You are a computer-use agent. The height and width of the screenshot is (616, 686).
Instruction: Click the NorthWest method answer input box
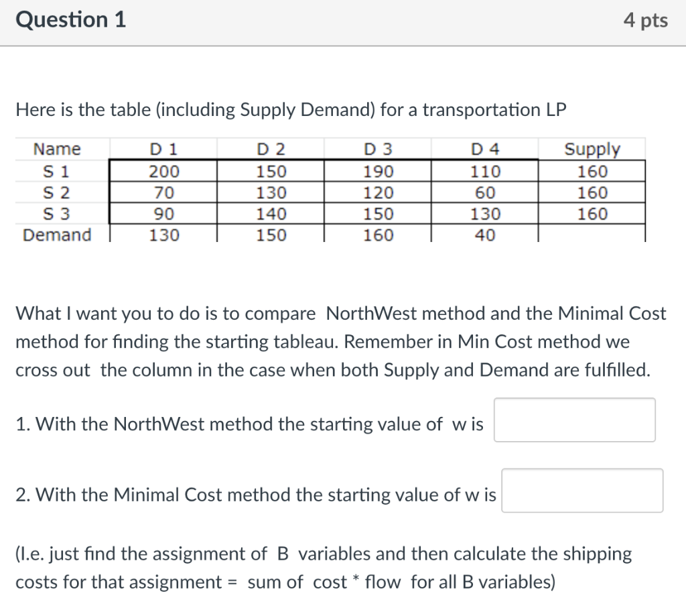[x=573, y=420]
